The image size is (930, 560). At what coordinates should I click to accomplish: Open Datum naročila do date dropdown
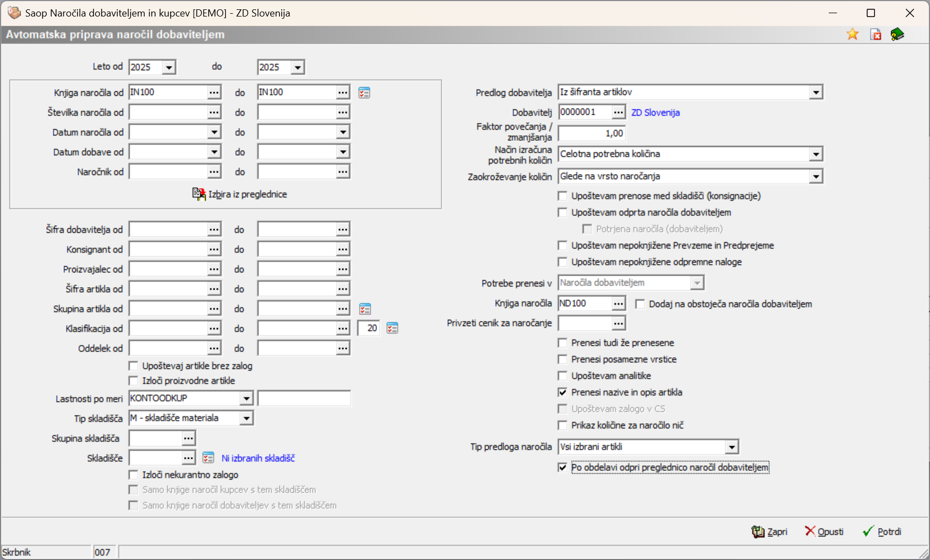coord(343,132)
